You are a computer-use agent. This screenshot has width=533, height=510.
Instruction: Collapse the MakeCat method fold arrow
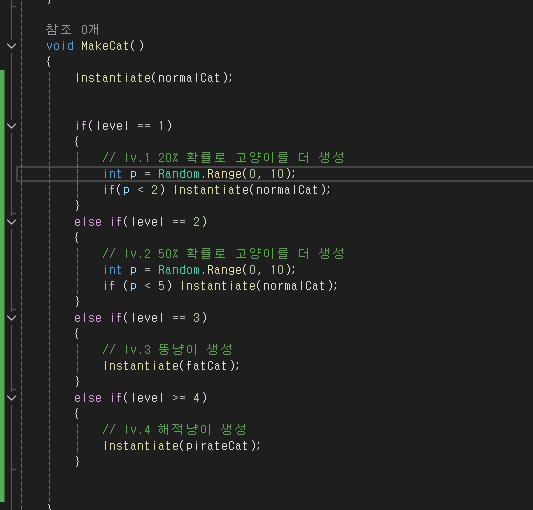click(x=12, y=46)
